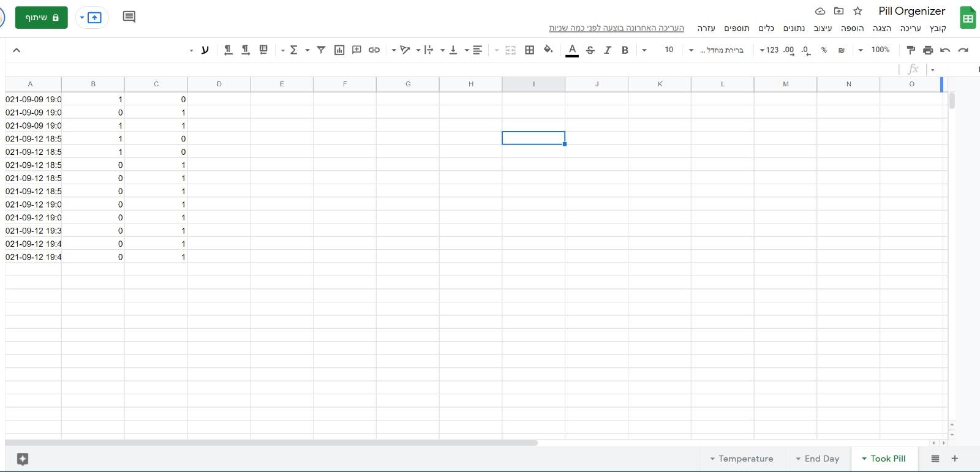
Task: Click the Σ functions icon
Action: point(294,50)
